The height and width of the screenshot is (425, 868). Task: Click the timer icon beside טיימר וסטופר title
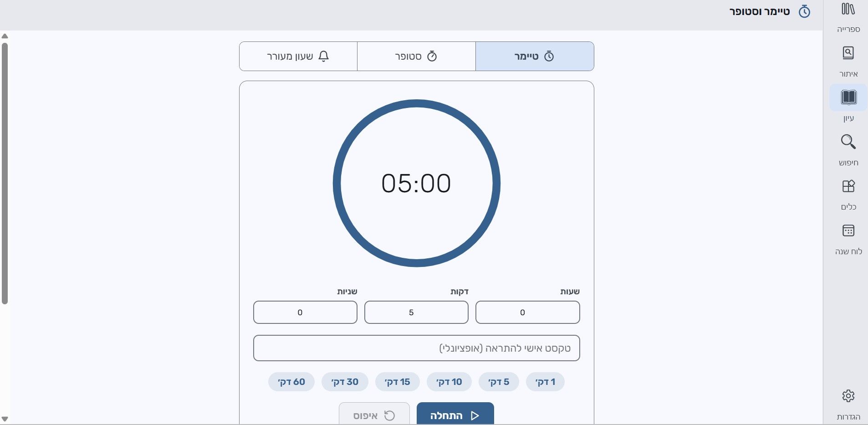coord(805,11)
